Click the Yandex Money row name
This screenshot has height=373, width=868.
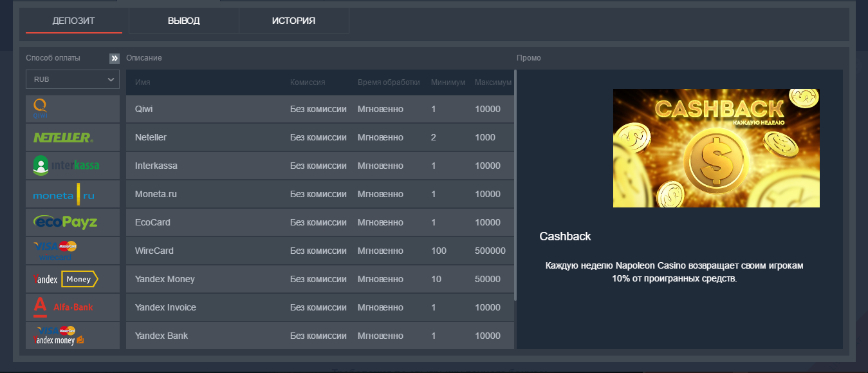[165, 279]
